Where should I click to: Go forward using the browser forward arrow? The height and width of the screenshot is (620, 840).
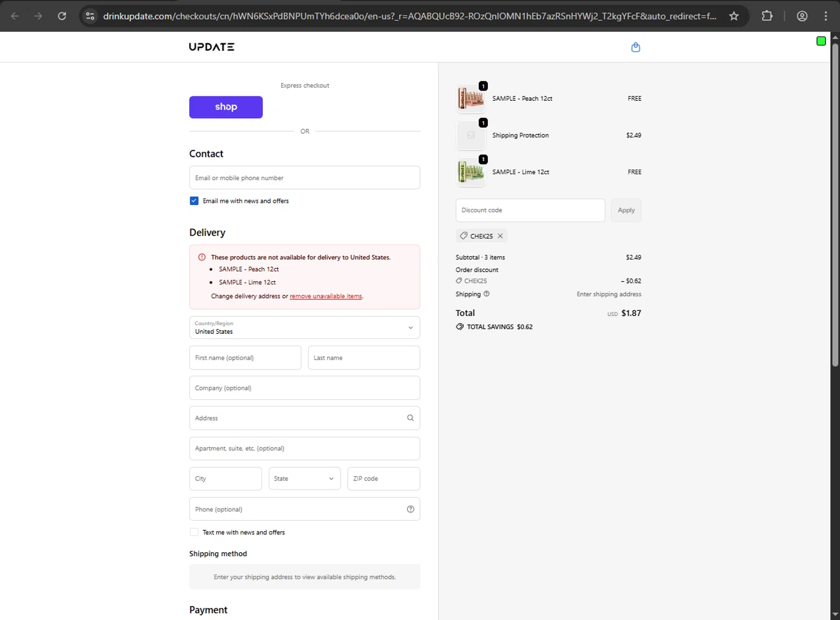point(38,16)
